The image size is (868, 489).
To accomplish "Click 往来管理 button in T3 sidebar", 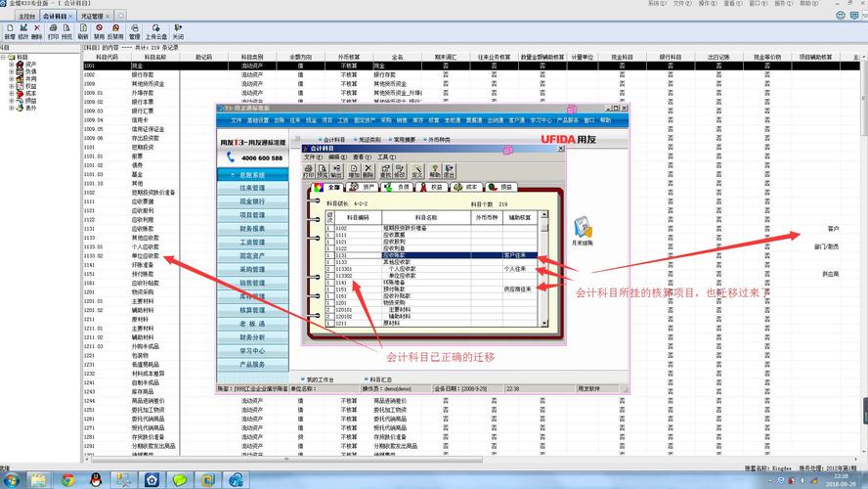I will click(x=252, y=189).
